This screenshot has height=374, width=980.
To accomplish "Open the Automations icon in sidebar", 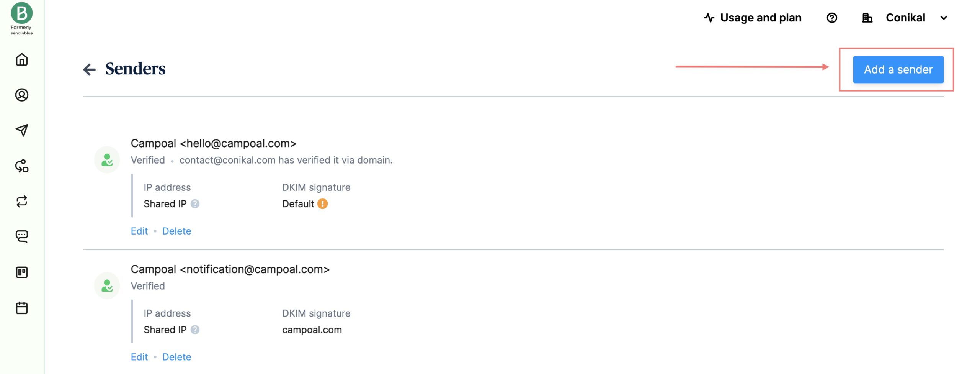I will pyautogui.click(x=22, y=166).
